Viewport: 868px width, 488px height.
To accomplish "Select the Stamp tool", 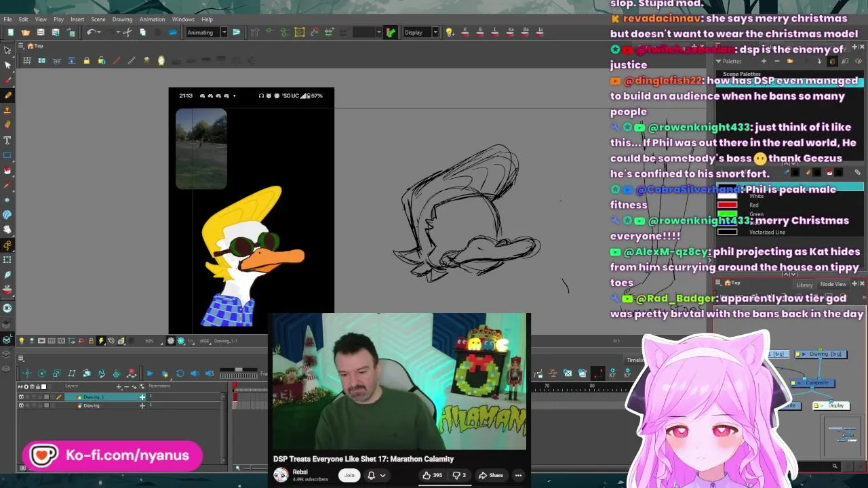I will click(7, 110).
